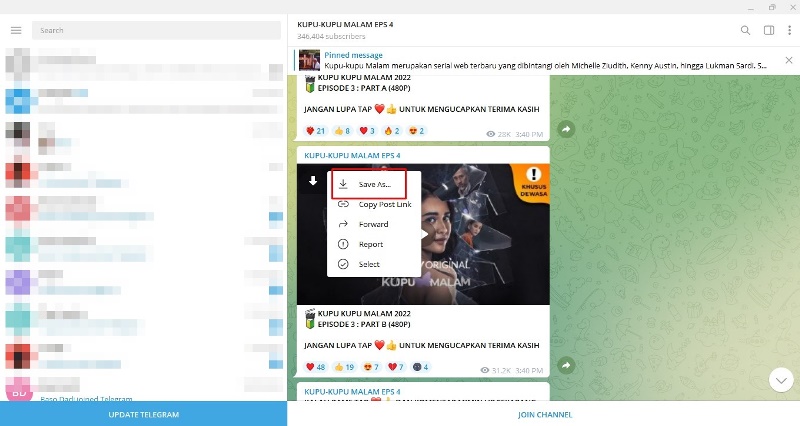Open the hamburger main menu
Image resolution: width=800 pixels, height=426 pixels.
16,31
